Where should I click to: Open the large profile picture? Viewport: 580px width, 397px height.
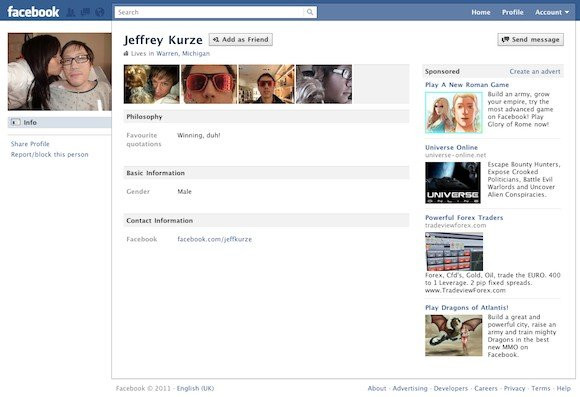(60, 72)
